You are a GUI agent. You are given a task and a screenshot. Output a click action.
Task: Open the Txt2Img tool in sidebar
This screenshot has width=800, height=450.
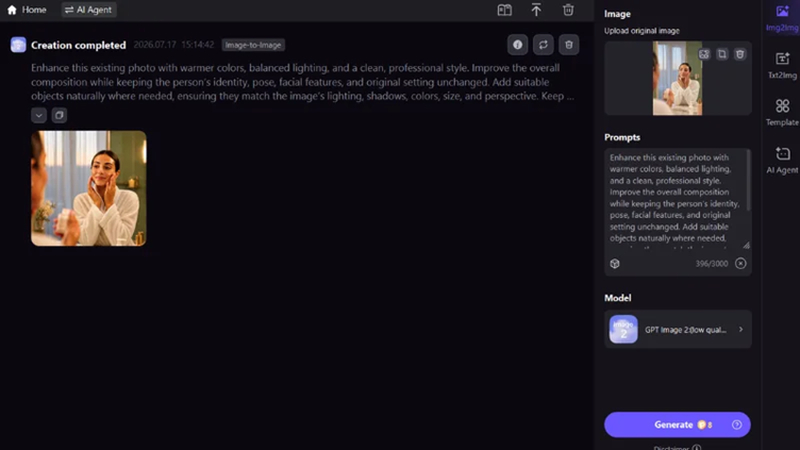pos(782,65)
